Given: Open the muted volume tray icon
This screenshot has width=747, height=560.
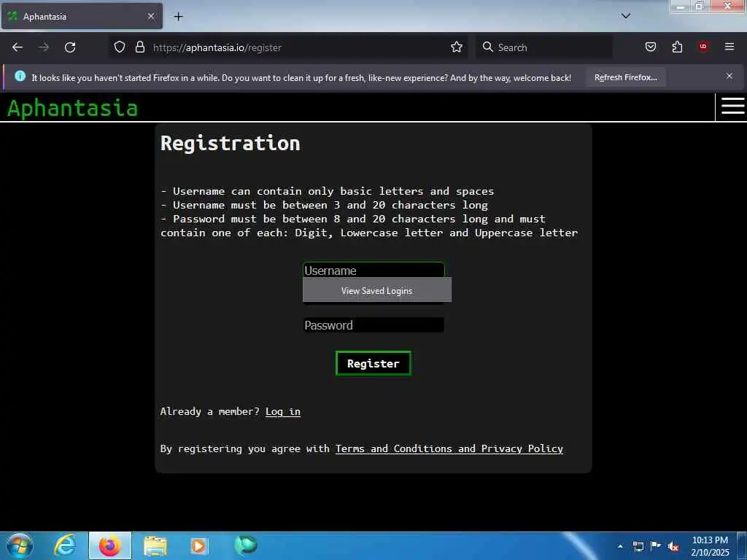Looking at the screenshot, I should pos(673,547).
